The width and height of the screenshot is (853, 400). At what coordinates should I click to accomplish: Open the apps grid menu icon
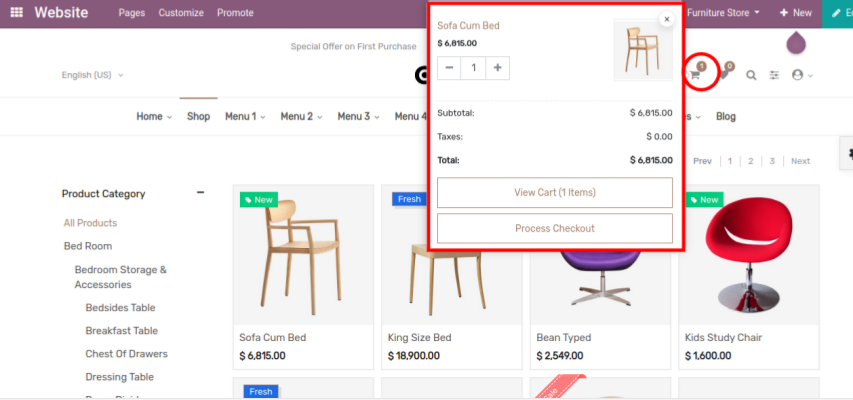[17, 13]
